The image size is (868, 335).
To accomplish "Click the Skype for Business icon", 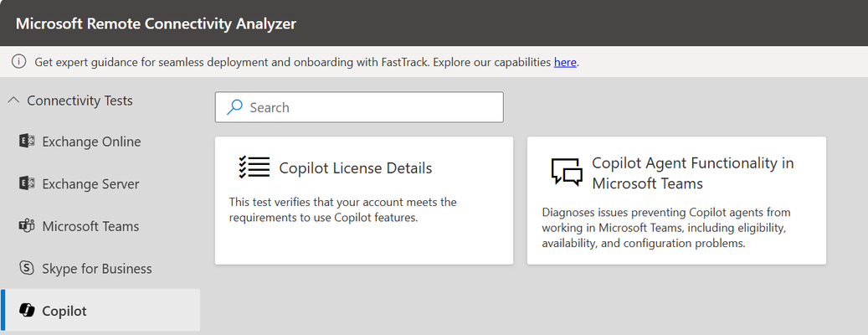I will click(27, 268).
